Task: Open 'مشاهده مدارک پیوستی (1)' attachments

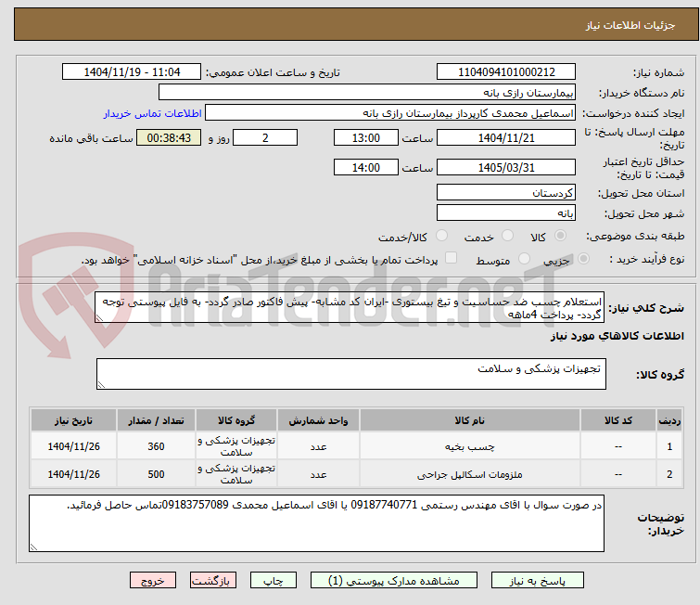Action: 394,581
